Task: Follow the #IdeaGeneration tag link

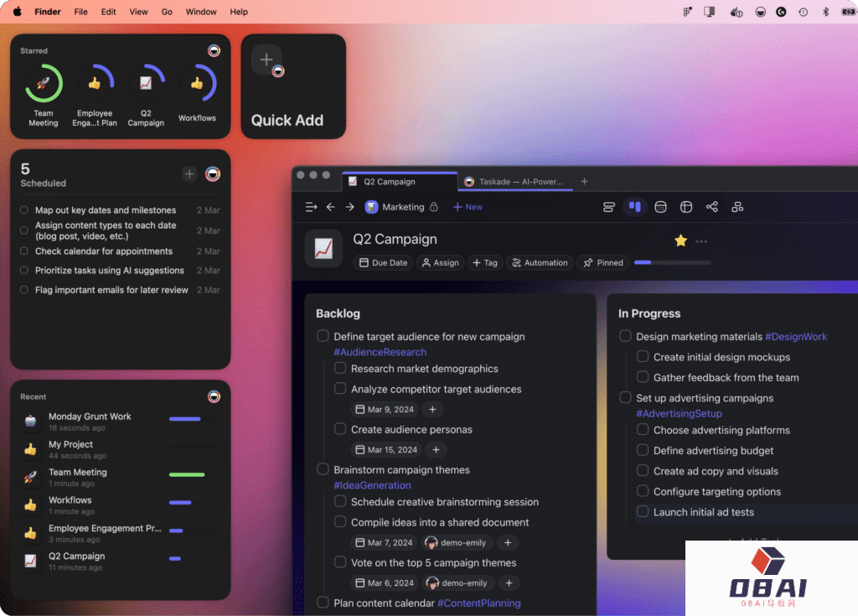Action: point(372,485)
